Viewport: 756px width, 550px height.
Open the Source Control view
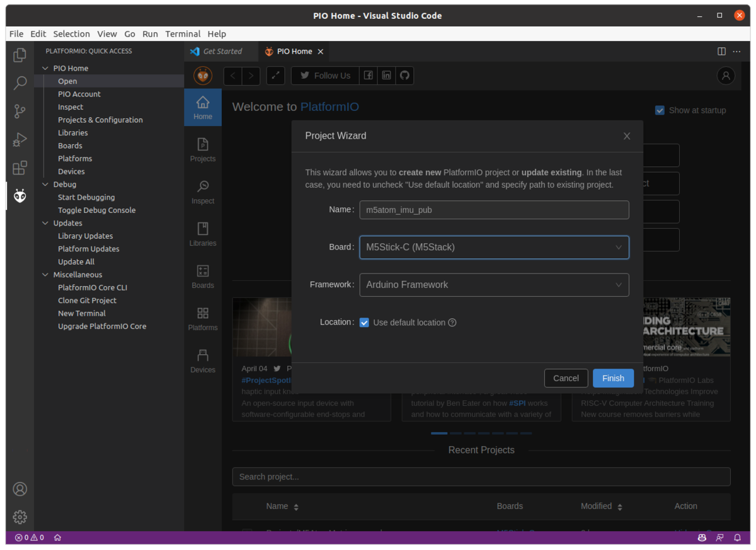20,112
